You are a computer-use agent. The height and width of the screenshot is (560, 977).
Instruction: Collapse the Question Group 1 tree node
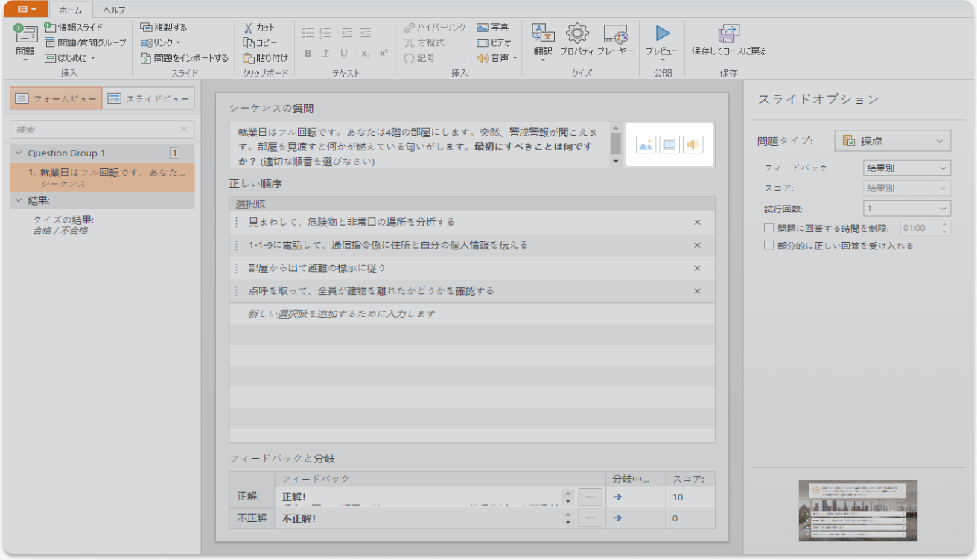point(19,153)
